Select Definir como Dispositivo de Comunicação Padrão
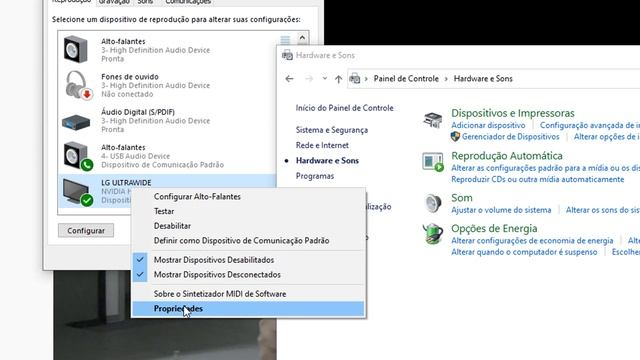640x360 pixels. point(248,240)
